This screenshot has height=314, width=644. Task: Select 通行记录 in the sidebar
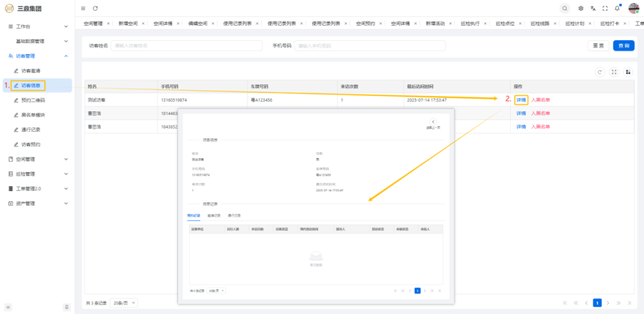coord(31,130)
